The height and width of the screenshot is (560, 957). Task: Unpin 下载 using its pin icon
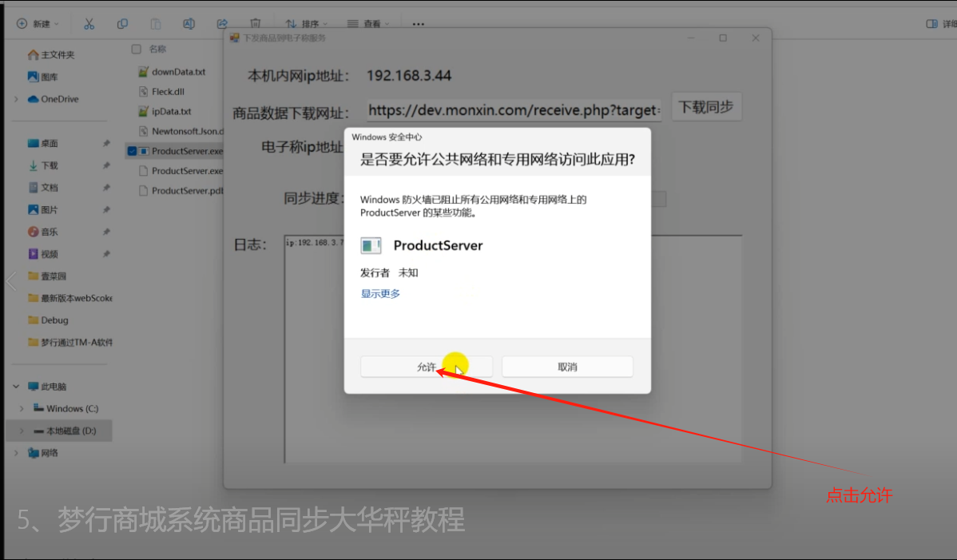pos(106,165)
